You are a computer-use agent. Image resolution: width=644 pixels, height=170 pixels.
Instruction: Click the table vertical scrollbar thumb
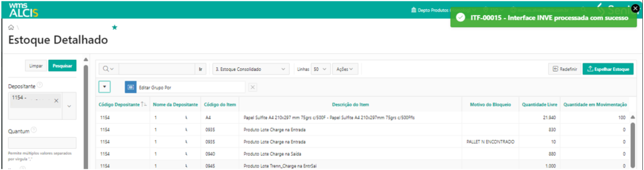(x=633, y=145)
